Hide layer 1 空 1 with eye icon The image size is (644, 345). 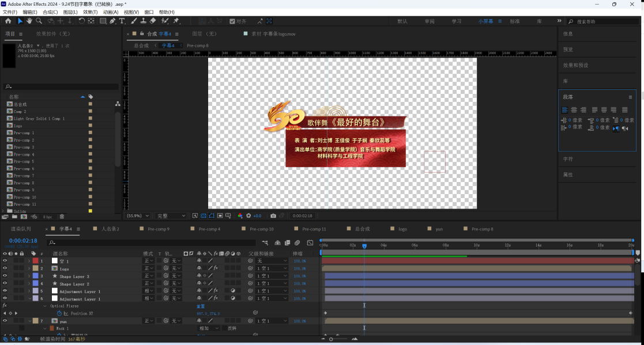5,261
